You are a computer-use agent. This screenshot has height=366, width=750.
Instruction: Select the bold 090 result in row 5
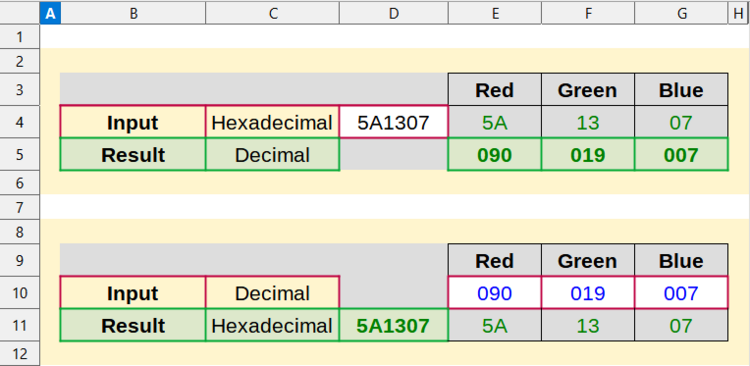coord(495,155)
